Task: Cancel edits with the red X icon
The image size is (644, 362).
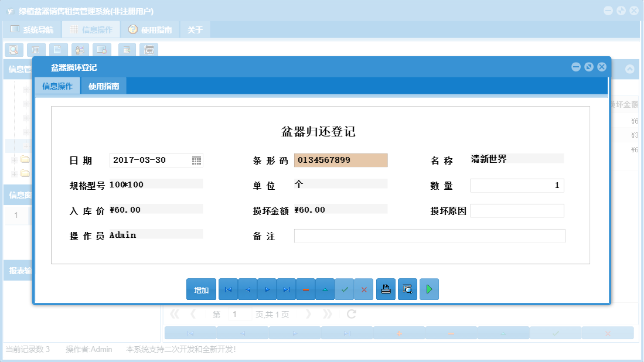Action: click(x=364, y=289)
